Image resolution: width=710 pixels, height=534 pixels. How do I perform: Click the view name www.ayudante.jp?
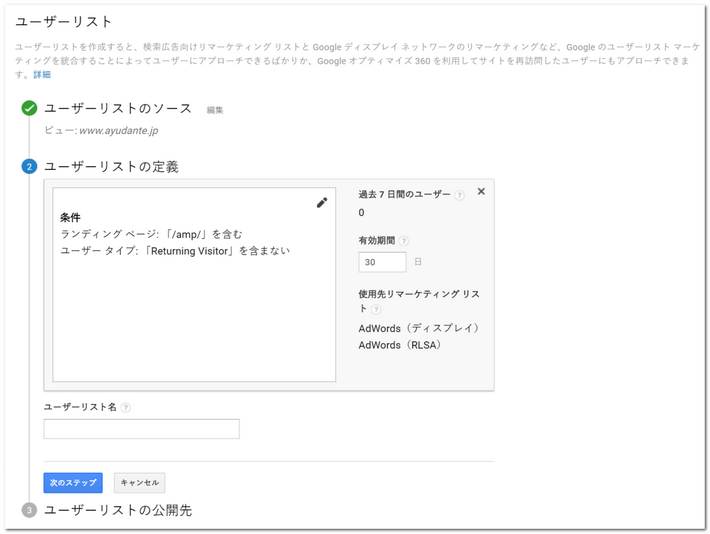[119, 131]
